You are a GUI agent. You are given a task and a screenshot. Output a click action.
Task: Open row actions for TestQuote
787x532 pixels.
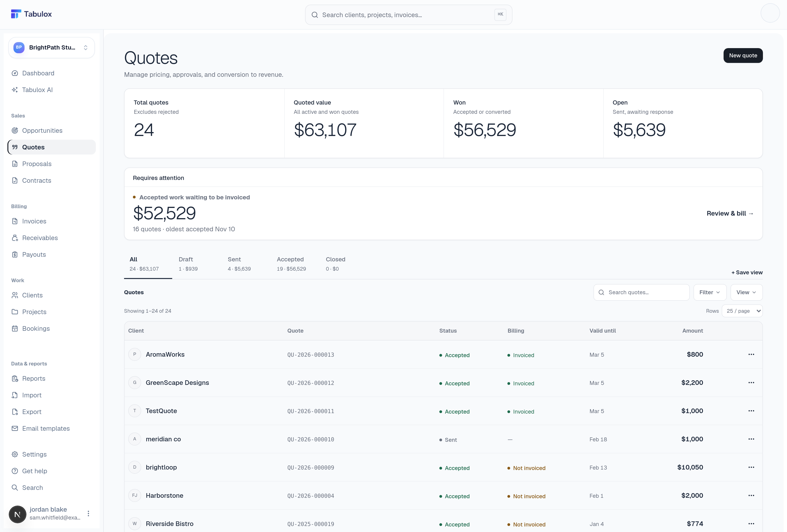pos(751,411)
